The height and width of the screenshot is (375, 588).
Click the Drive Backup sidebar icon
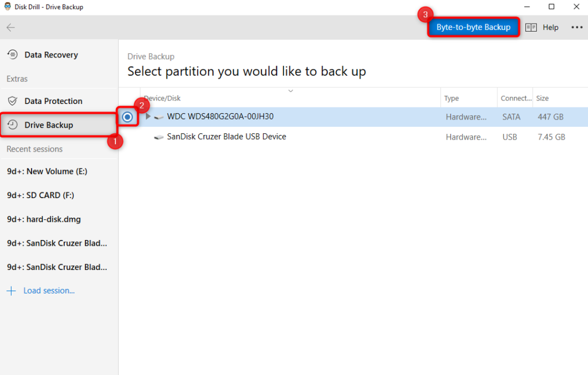(x=13, y=125)
